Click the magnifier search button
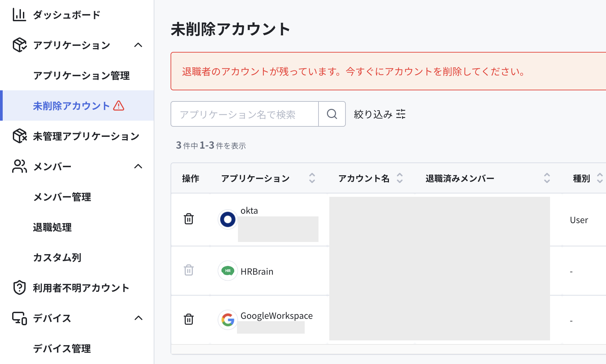 (332, 114)
